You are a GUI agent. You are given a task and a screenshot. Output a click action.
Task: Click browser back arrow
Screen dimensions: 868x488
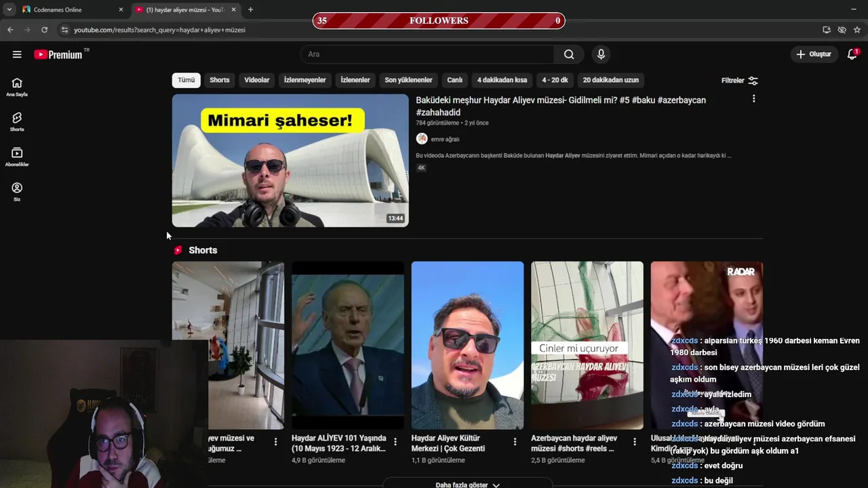point(10,30)
